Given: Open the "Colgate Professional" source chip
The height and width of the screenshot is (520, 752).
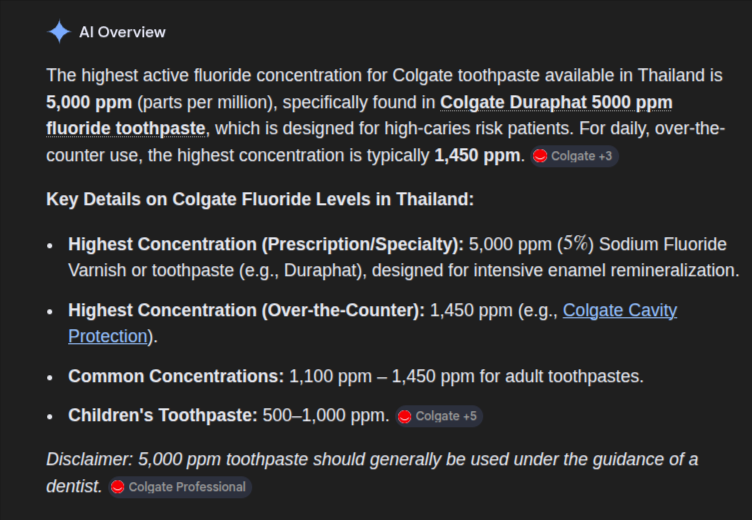Looking at the screenshot, I should (x=187, y=487).
